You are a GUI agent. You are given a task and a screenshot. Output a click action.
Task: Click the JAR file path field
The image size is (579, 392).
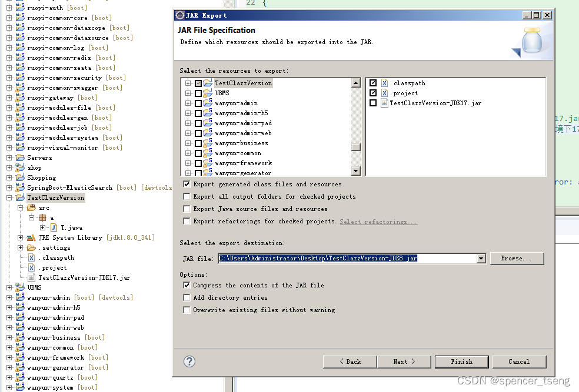pyautogui.click(x=347, y=259)
